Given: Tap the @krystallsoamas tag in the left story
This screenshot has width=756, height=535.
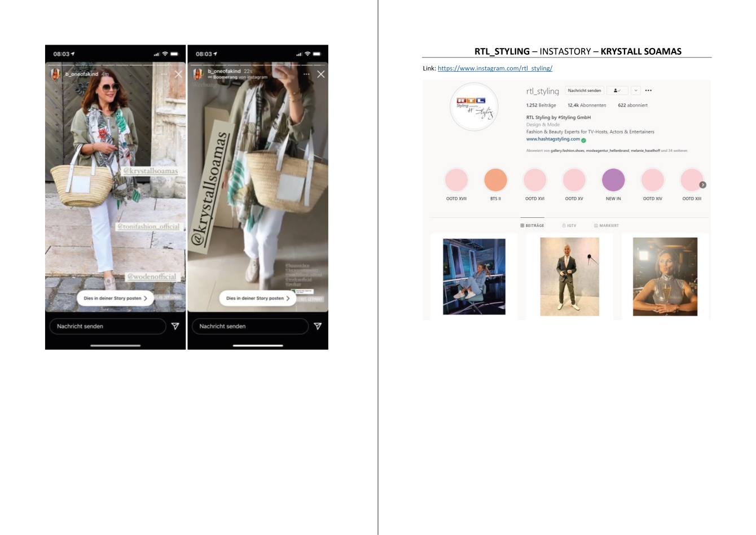Looking at the screenshot, I should (151, 171).
